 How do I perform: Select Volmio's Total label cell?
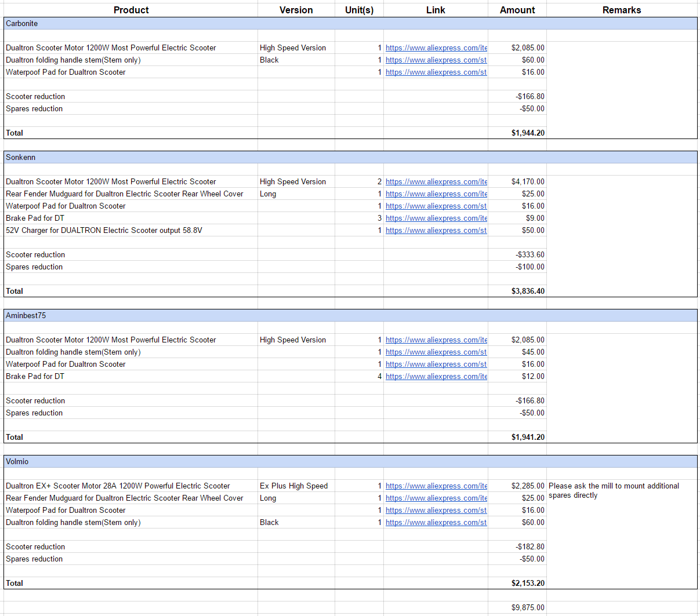point(131,583)
